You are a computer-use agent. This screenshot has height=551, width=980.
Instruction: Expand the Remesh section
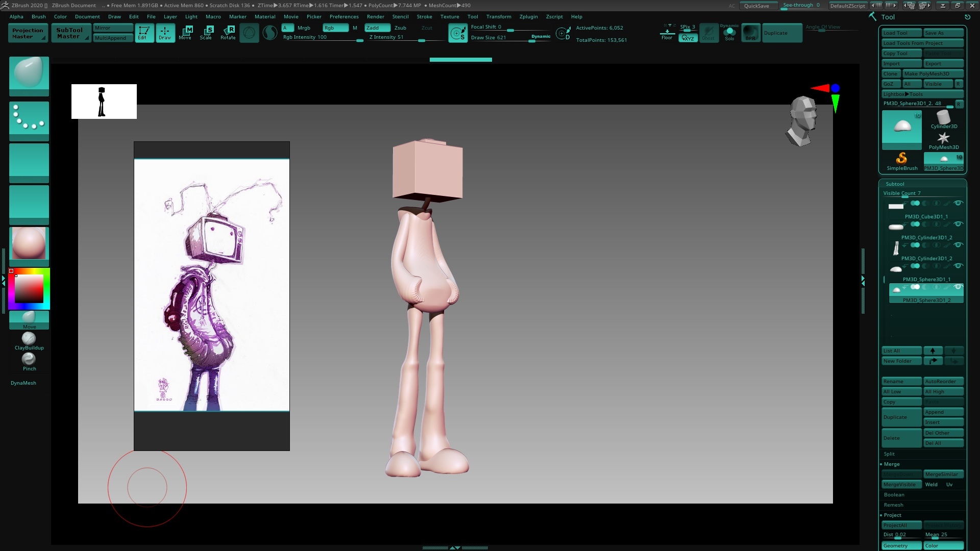click(893, 505)
